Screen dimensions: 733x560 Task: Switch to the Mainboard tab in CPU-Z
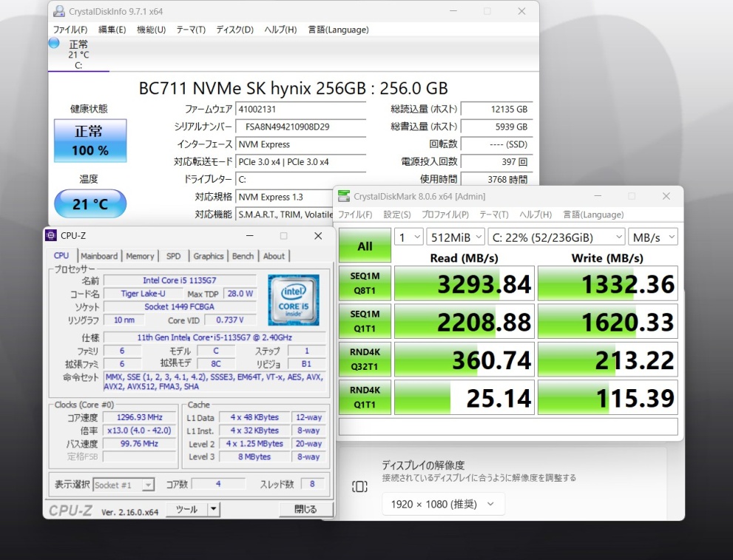[x=99, y=256]
